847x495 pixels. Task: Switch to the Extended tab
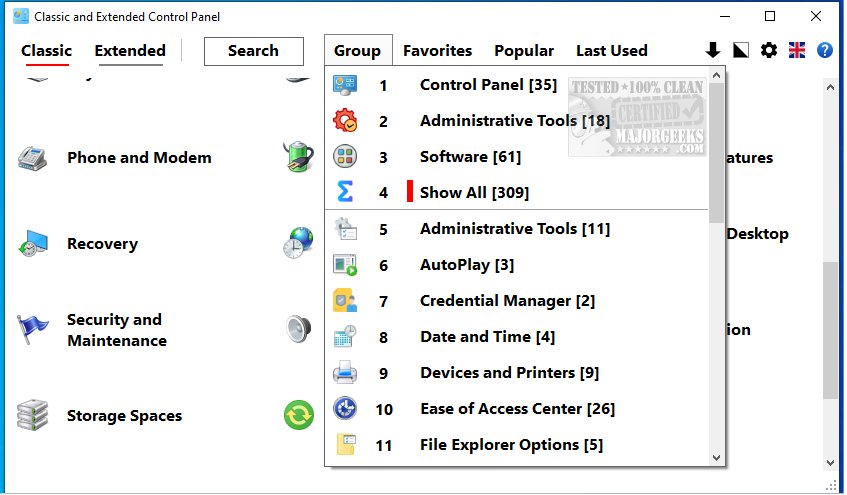coord(130,51)
